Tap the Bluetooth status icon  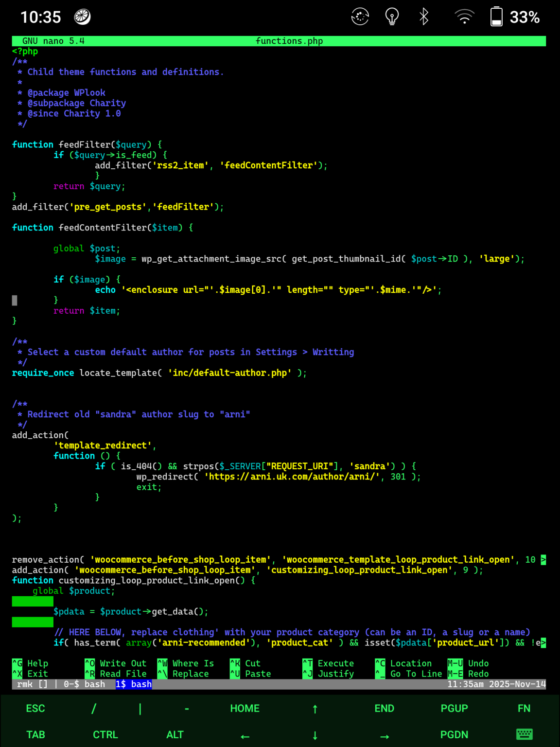424,17
